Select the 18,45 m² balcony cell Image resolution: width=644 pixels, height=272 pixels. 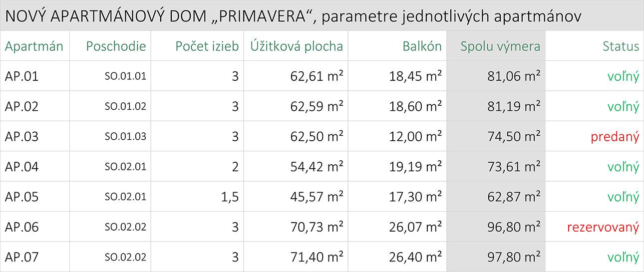[x=415, y=76]
